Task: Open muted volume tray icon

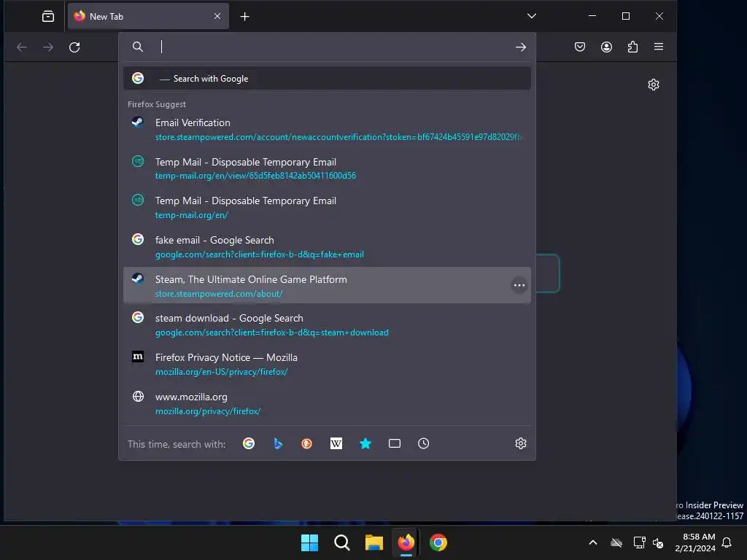Action: [x=658, y=542]
